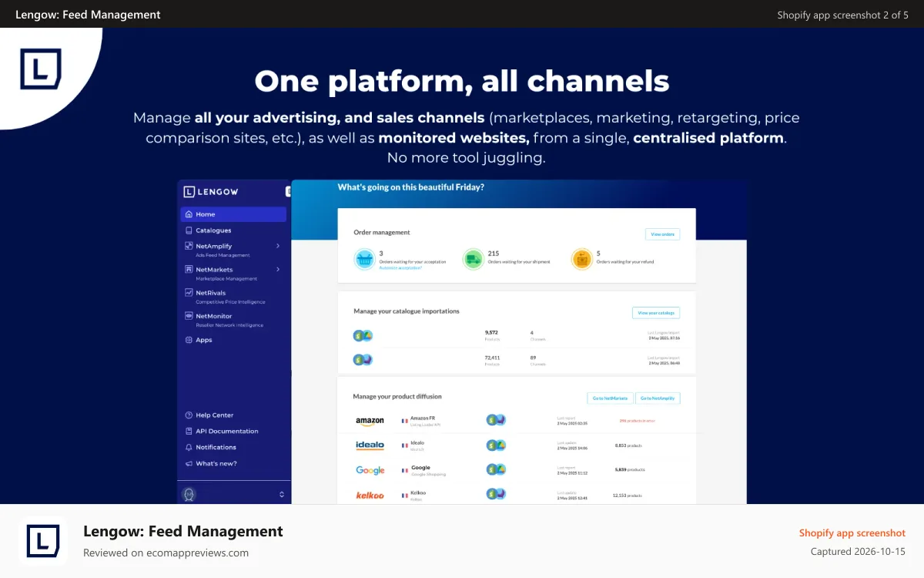This screenshot has height=578, width=924.
Task: Click the catalogue source icons in Google row
Action: [x=496, y=469]
